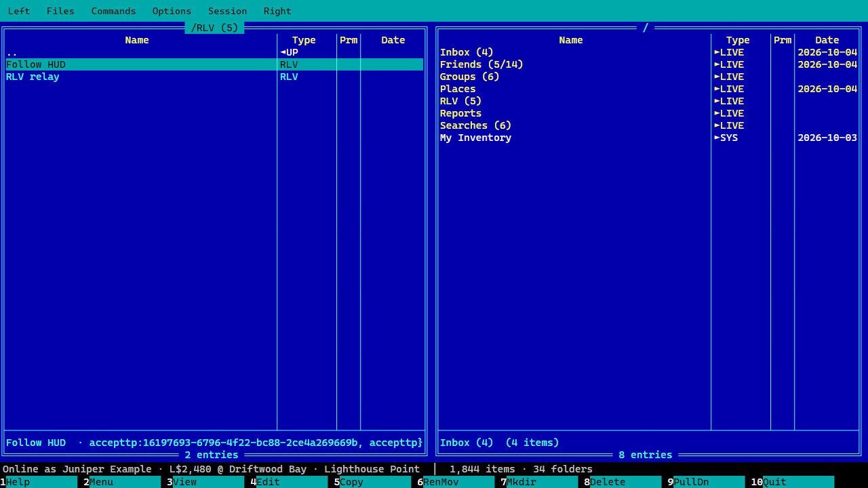868x488 pixels.
Task: Open the Session menu
Action: point(227,11)
